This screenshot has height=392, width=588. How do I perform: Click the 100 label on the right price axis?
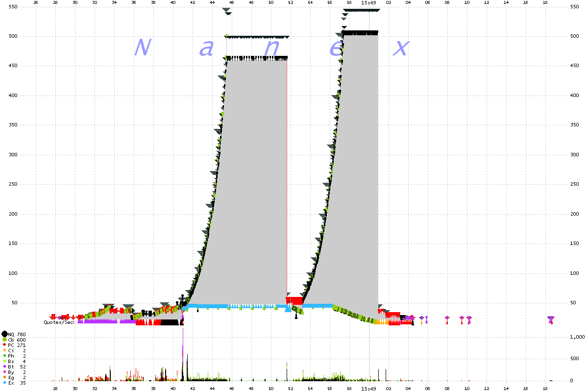(x=575, y=273)
